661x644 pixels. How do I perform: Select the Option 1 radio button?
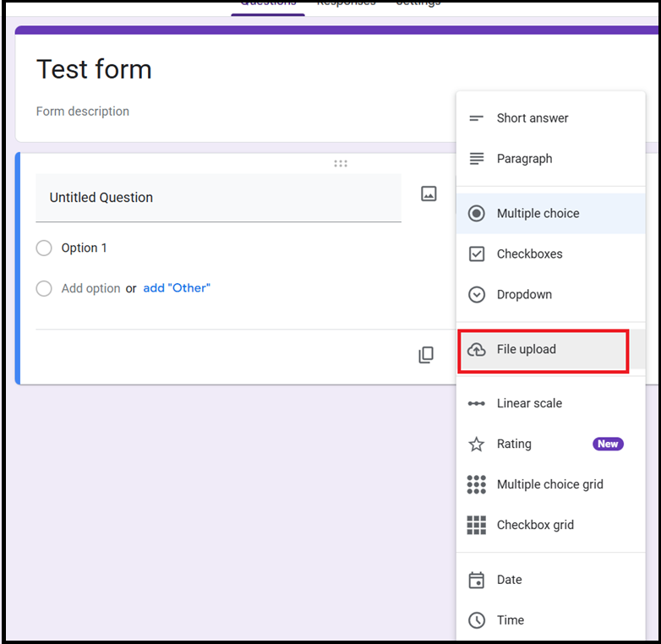tap(44, 248)
